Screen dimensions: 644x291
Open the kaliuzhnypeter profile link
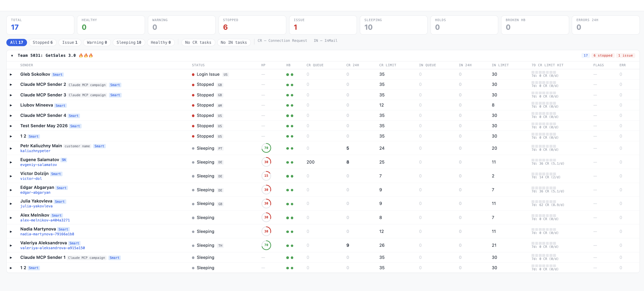point(35,151)
